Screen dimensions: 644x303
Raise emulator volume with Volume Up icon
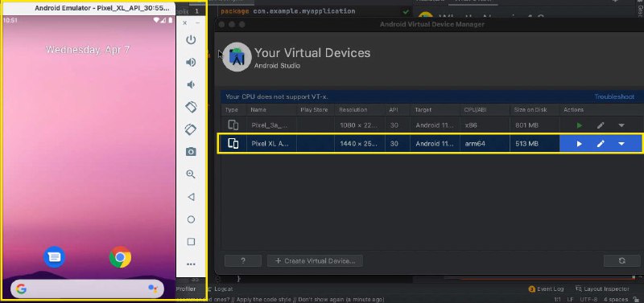pyautogui.click(x=191, y=63)
